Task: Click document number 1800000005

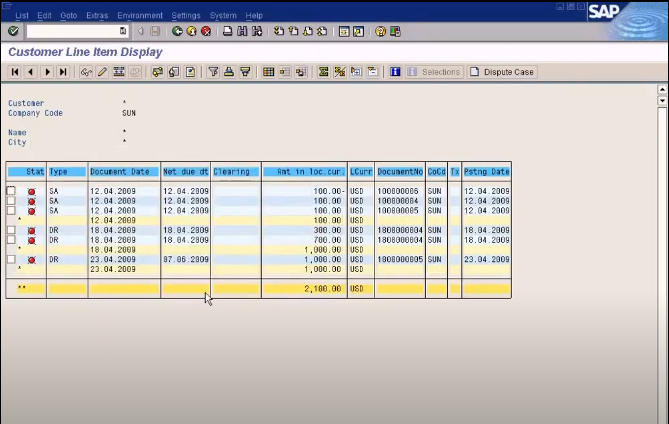Action: point(400,259)
